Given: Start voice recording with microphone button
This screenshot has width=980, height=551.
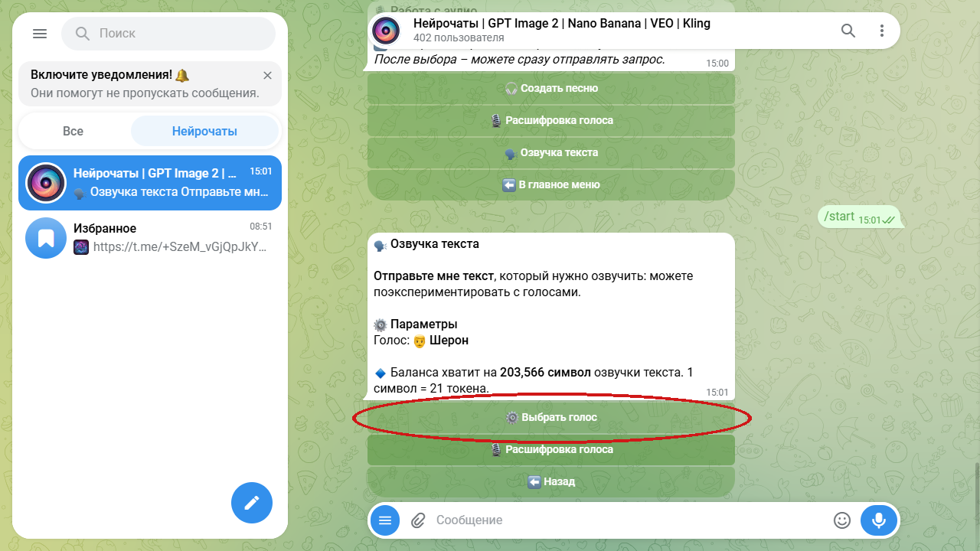Looking at the screenshot, I should coord(879,520).
